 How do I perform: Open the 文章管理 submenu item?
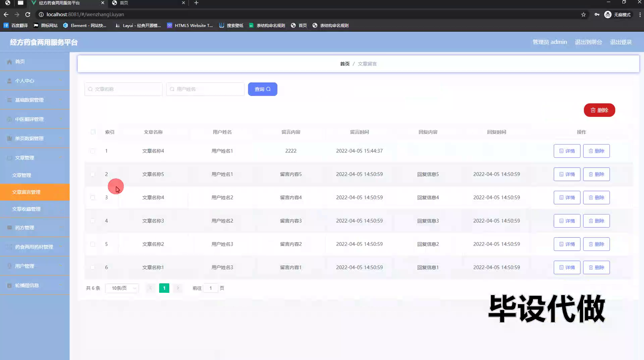point(35,175)
